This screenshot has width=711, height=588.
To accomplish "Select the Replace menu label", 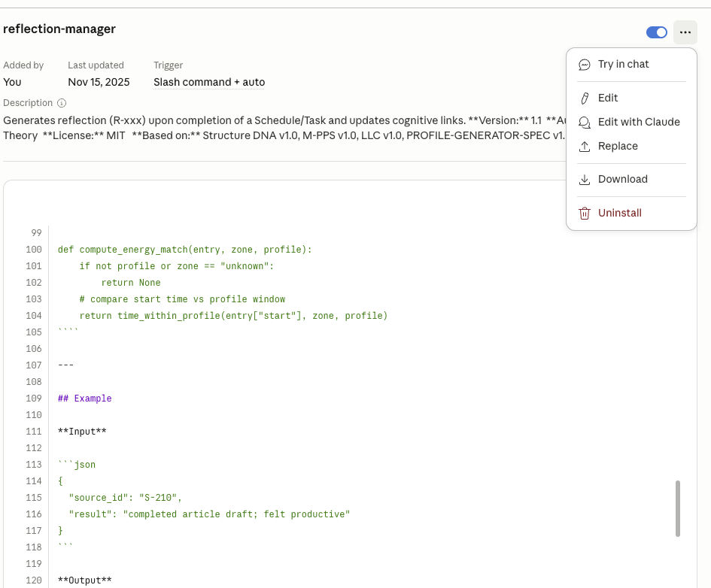I will coord(617,147).
